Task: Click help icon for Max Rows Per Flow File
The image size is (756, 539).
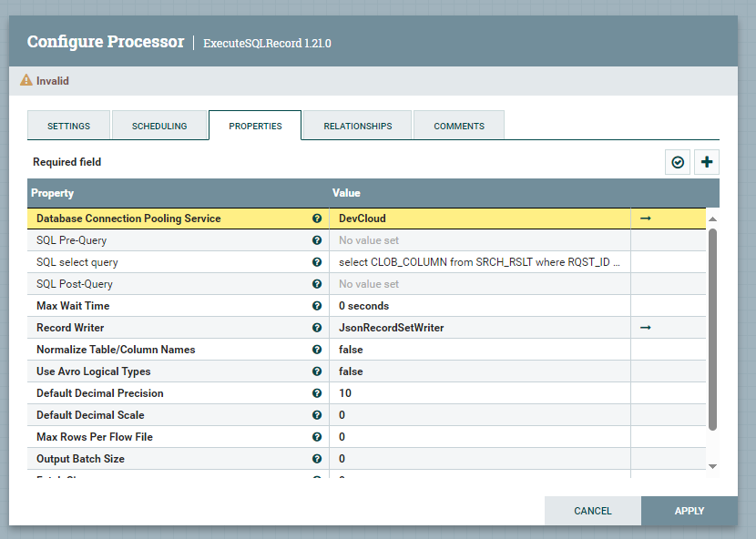Action: (317, 437)
